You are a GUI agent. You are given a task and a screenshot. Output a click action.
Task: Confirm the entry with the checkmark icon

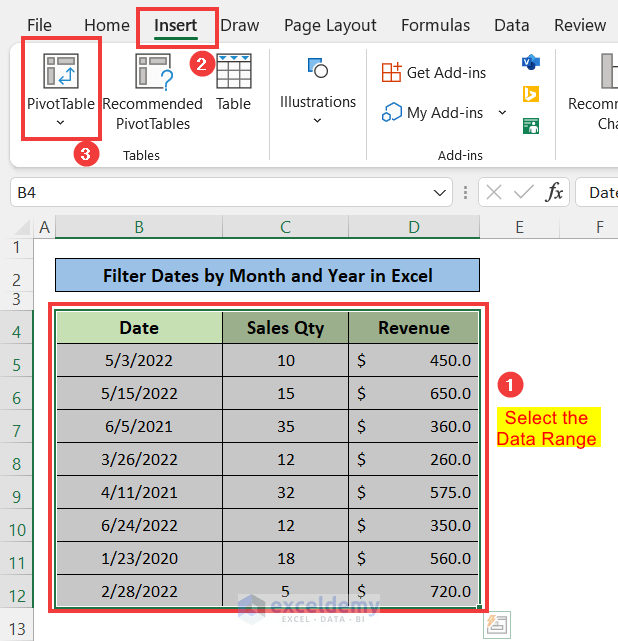point(524,192)
